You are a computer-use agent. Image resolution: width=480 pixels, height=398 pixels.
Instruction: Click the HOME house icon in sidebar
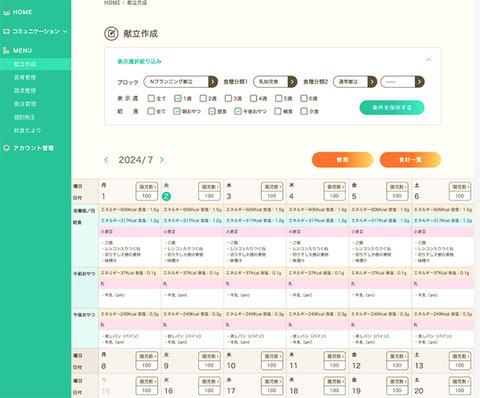[x=6, y=12]
